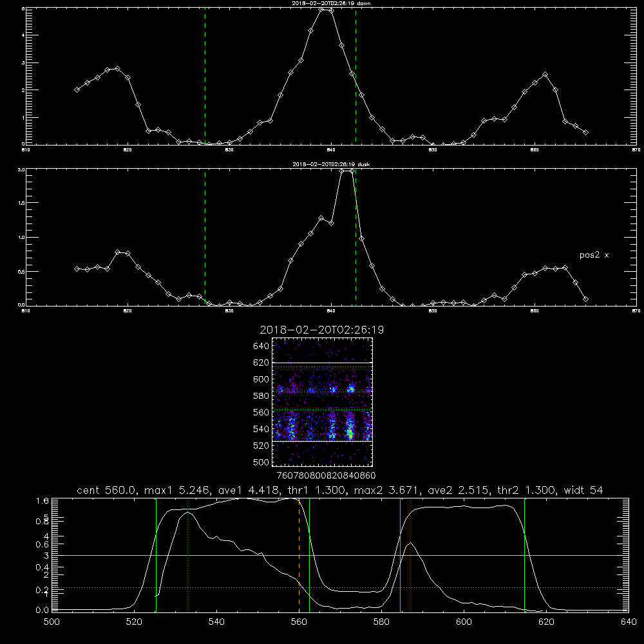Viewport: 644px width, 644px height.
Task: Select the left green dashed marker in dusk plot
Action: click(205, 237)
